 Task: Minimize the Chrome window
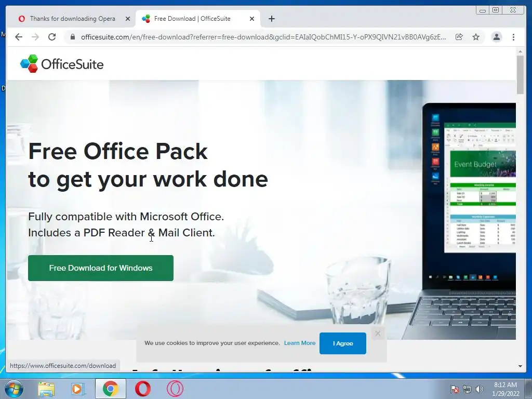click(x=483, y=10)
